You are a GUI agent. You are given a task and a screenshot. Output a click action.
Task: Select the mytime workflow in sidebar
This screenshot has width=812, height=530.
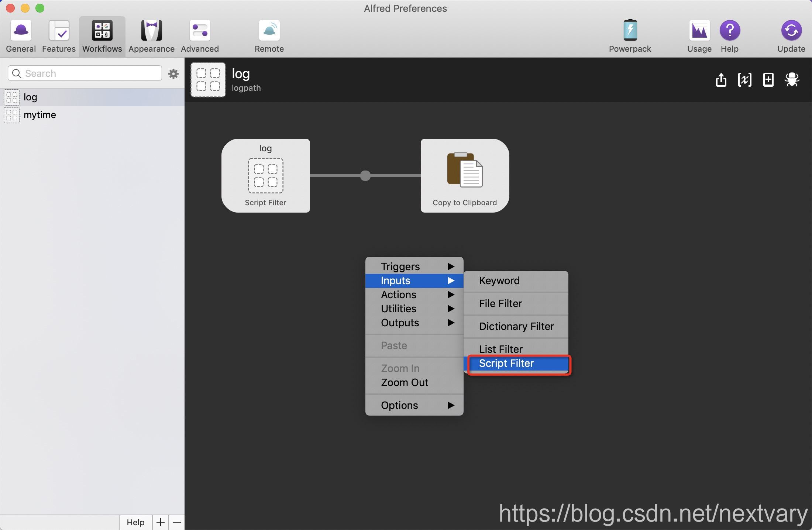click(40, 115)
